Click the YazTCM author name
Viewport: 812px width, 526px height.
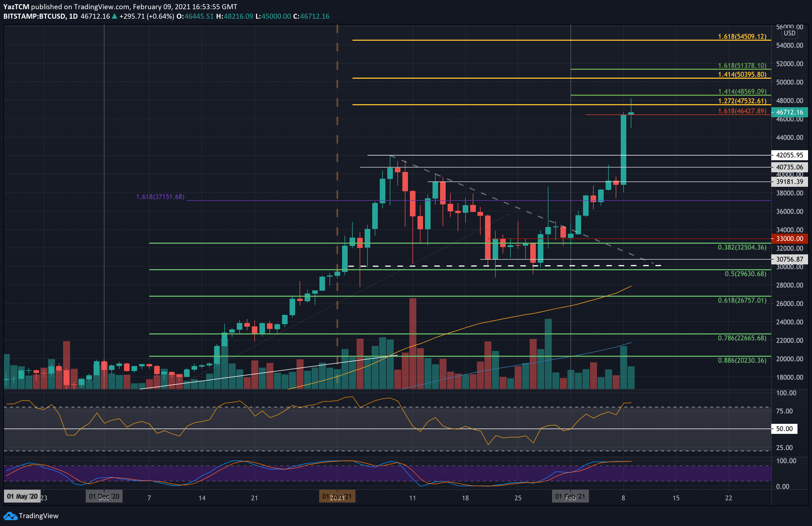point(16,6)
